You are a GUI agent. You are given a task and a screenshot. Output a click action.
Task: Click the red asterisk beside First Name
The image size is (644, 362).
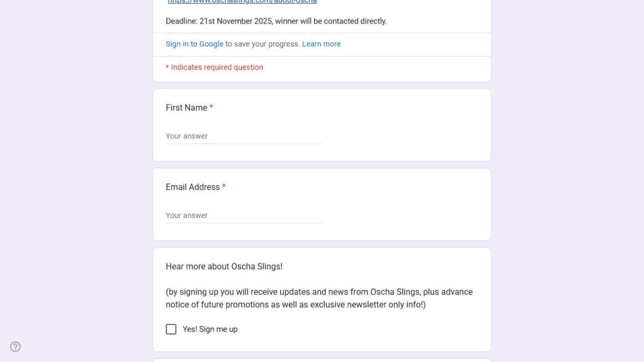coord(211,108)
